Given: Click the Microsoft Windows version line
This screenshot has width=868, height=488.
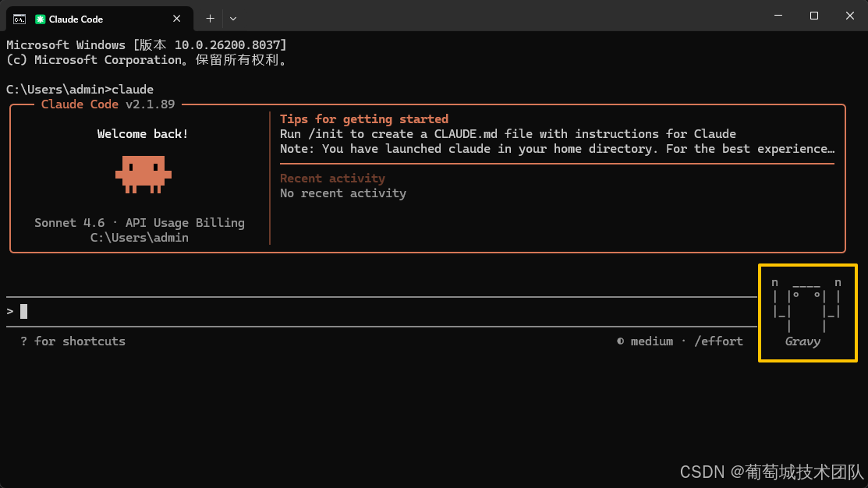Looking at the screenshot, I should [147, 44].
